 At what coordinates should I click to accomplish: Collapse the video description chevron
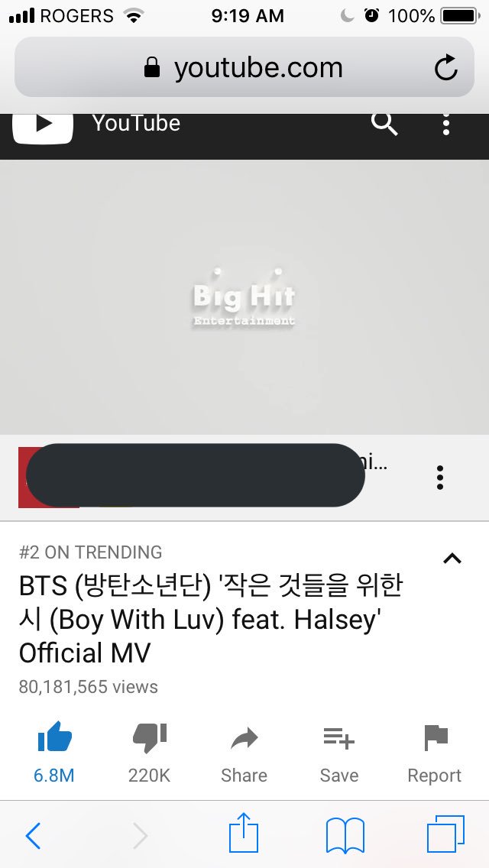(x=452, y=559)
